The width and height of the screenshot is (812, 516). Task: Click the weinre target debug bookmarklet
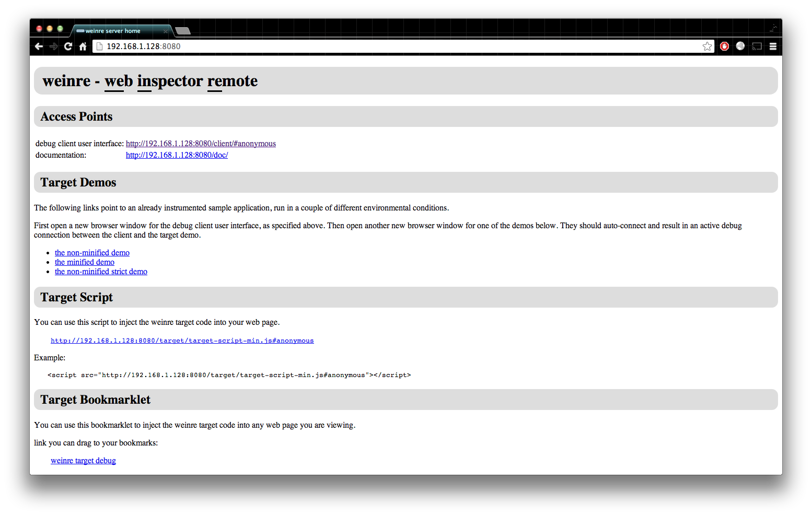[83, 461]
